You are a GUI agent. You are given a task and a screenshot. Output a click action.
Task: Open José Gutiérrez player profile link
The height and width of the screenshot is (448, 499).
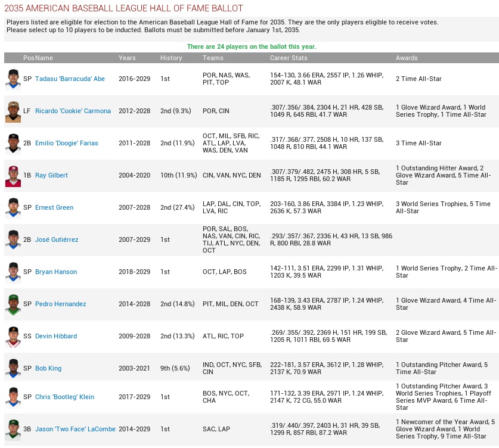pyautogui.click(x=57, y=240)
